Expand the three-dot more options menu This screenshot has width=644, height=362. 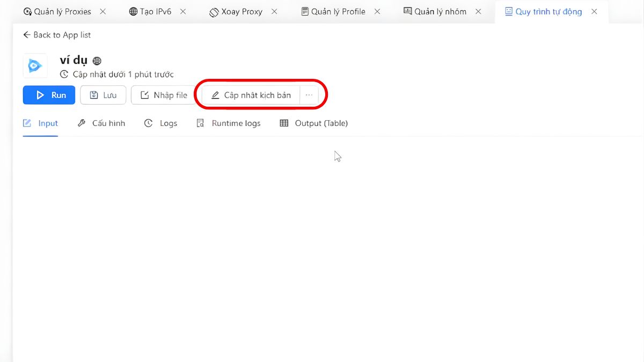309,95
